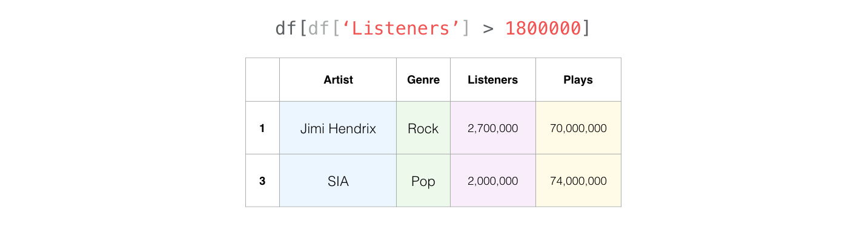This screenshot has height=232, width=868.
Task: Click the empty top-left header cell
Action: (x=262, y=79)
